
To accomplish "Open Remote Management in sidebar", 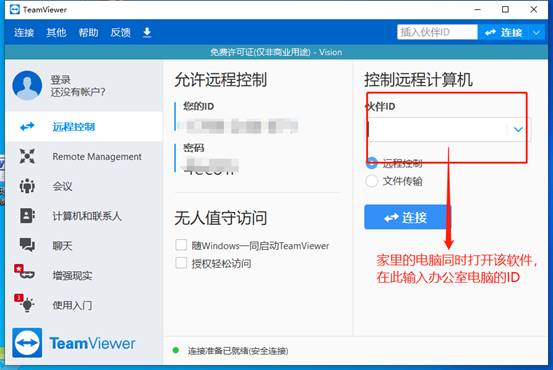I will (x=84, y=156).
